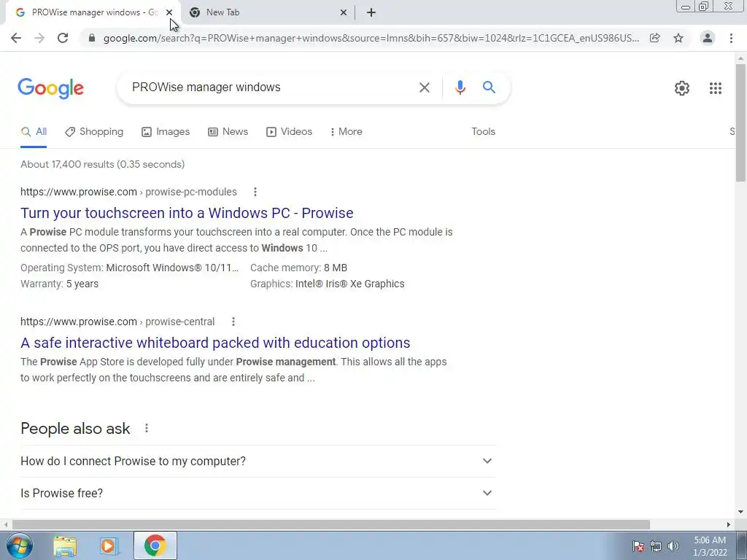This screenshot has width=747, height=560.
Task: Reload the page in Chrome
Action: click(63, 38)
